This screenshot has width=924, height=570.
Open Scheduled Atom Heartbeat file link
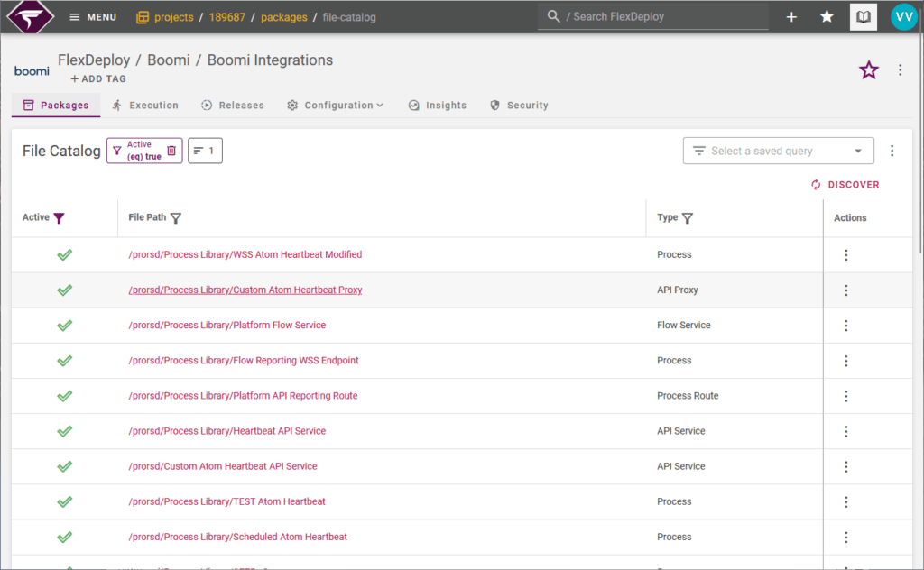[237, 537]
